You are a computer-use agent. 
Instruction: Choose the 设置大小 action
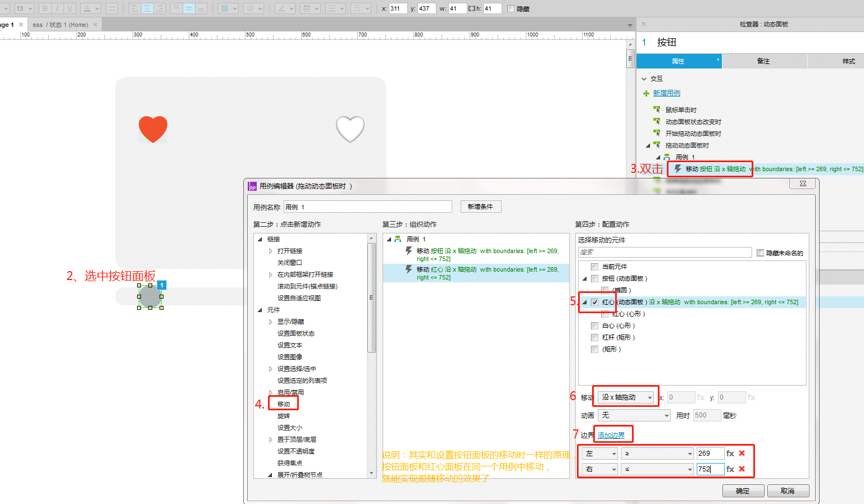(x=290, y=428)
